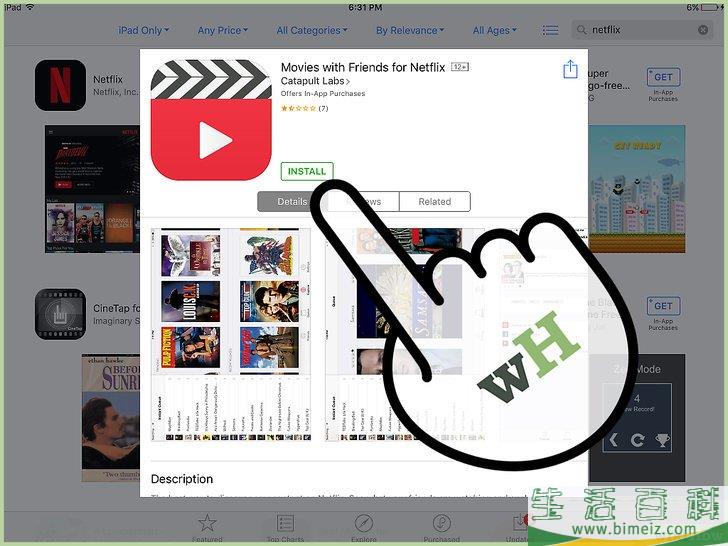The image size is (728, 546).
Task: Open Catapult Labs developer page
Action: pyautogui.click(x=315, y=81)
